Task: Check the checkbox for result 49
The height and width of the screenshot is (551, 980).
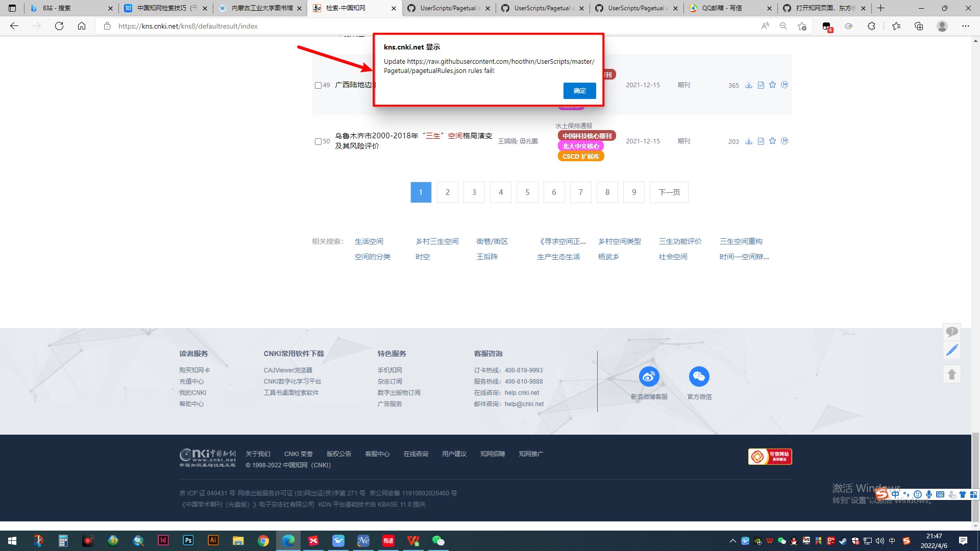Action: pos(318,85)
